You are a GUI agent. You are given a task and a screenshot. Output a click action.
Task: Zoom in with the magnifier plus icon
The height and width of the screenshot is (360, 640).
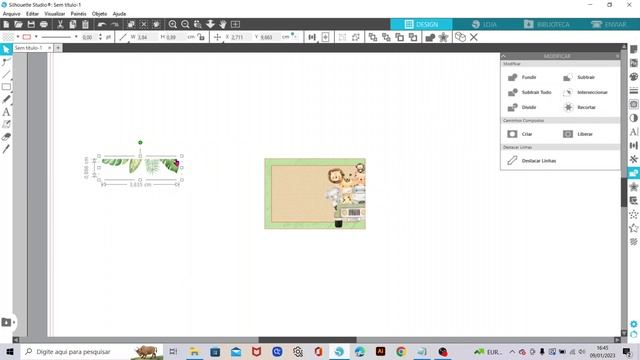173,24
